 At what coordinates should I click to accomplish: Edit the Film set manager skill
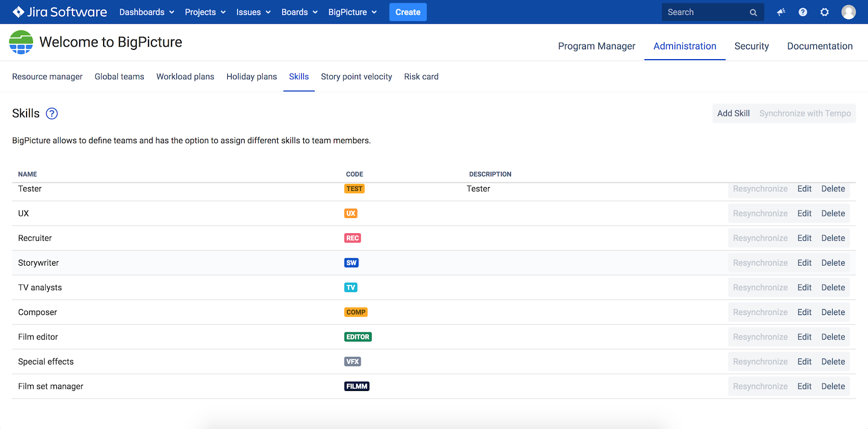[x=805, y=386]
